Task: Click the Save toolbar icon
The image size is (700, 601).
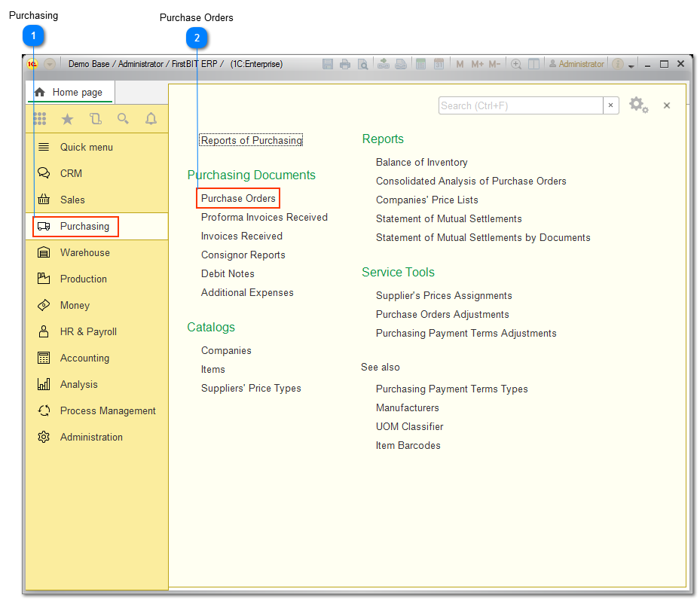Action: 328,64
